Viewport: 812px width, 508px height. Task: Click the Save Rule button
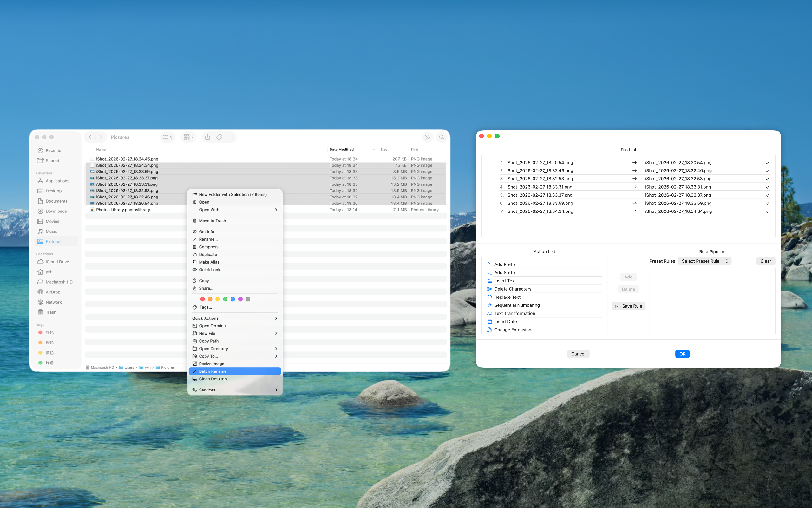pos(628,306)
